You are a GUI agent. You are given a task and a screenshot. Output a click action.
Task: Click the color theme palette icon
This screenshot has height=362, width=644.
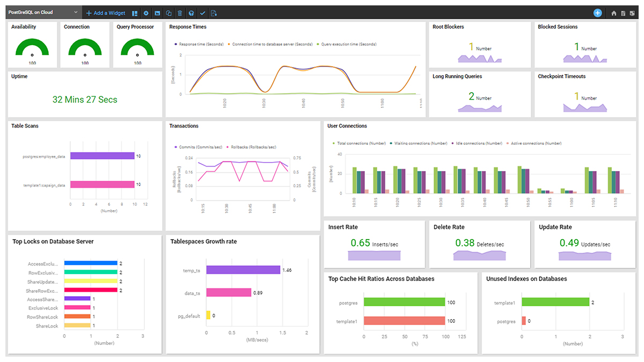191,13
